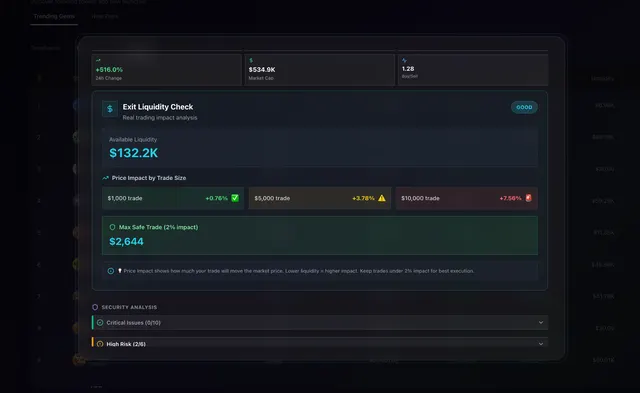This screenshot has height=393, width=640.
Task: Expand the High Risk (2/6) chevron
Action: [541, 344]
